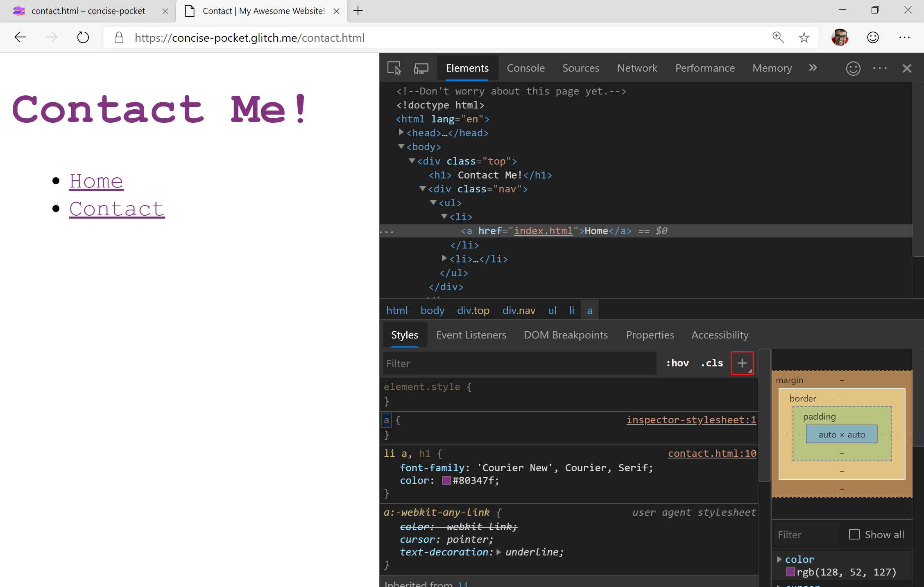Open the more tabs chevron in DevTools
Screen dimensions: 924x587
click(x=813, y=68)
